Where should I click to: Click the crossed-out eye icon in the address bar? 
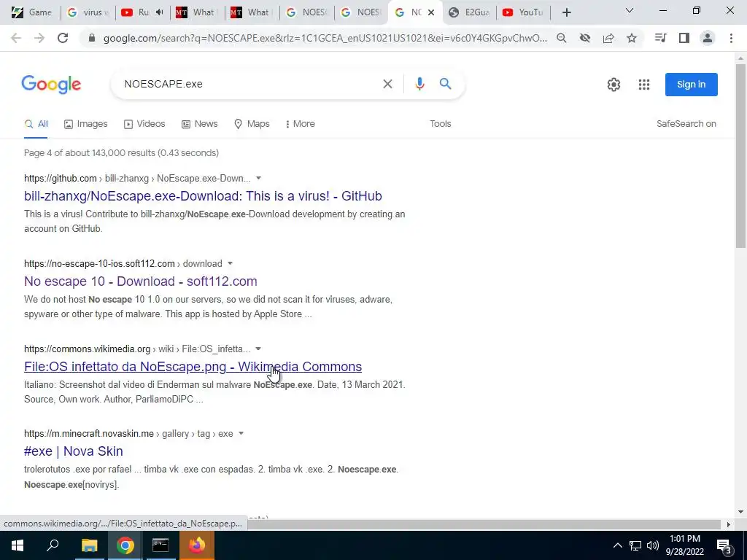[x=585, y=38]
